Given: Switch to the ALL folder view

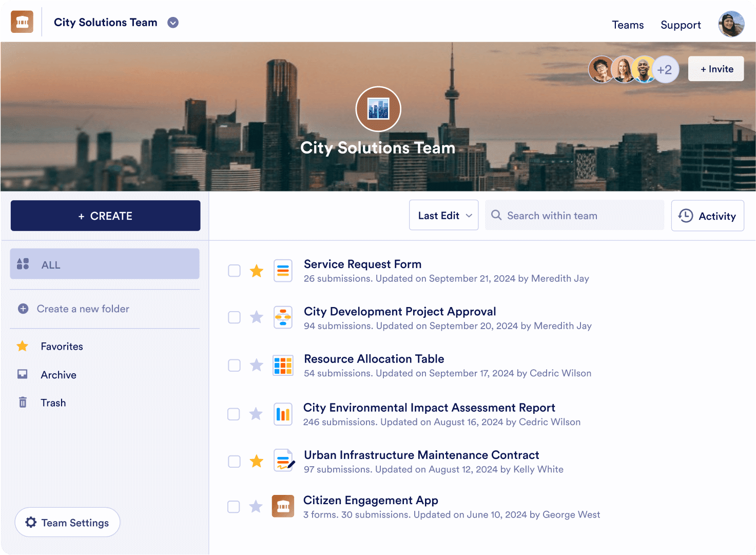Looking at the screenshot, I should (105, 264).
